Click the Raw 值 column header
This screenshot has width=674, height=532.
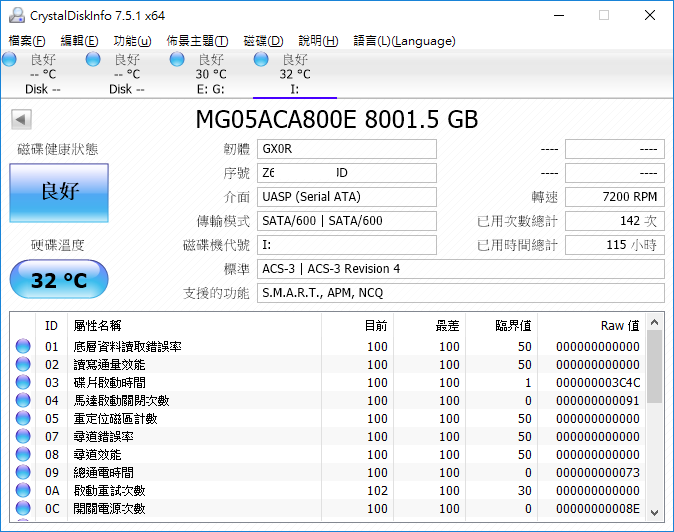point(592,325)
